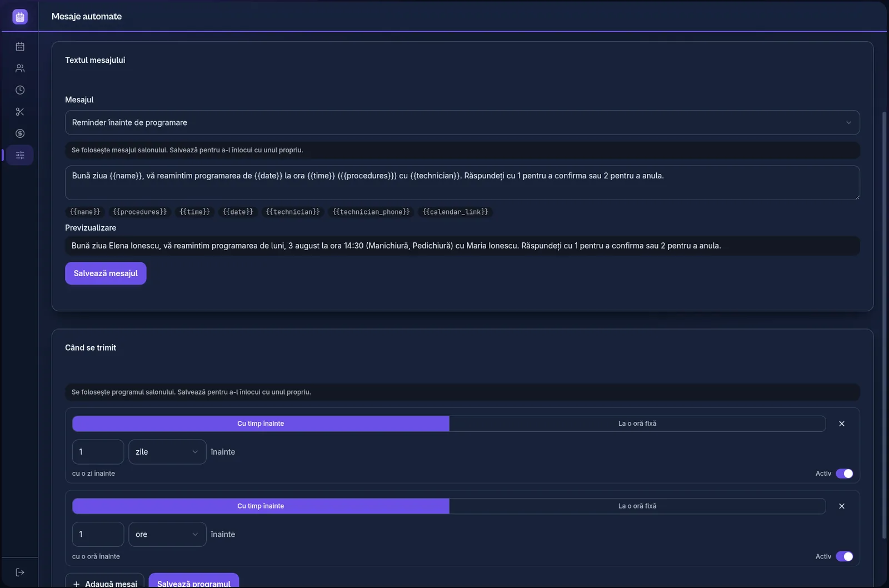Insert the {{technician_phone}} placeholder chip
The width and height of the screenshot is (889, 588).
tap(371, 212)
